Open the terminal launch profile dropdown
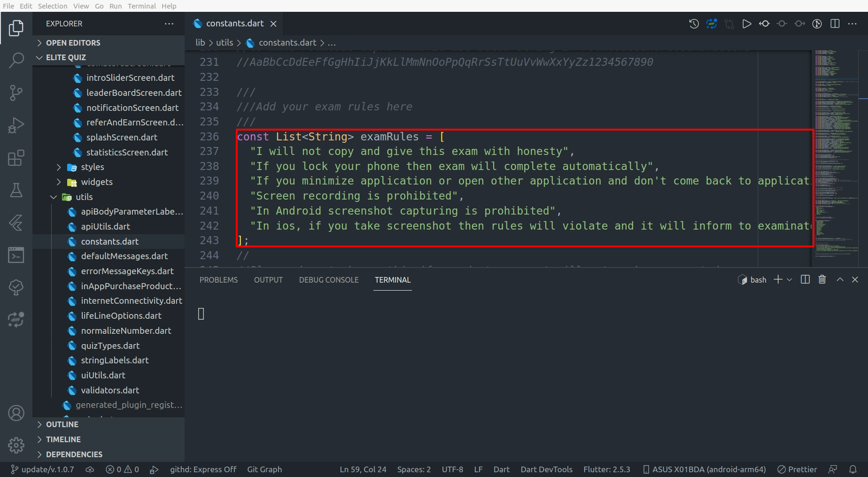This screenshot has width=868, height=477. pyautogui.click(x=789, y=280)
